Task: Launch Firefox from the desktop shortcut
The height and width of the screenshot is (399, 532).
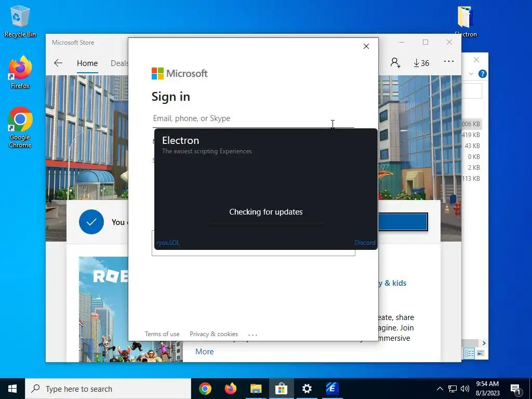Action: point(20,72)
